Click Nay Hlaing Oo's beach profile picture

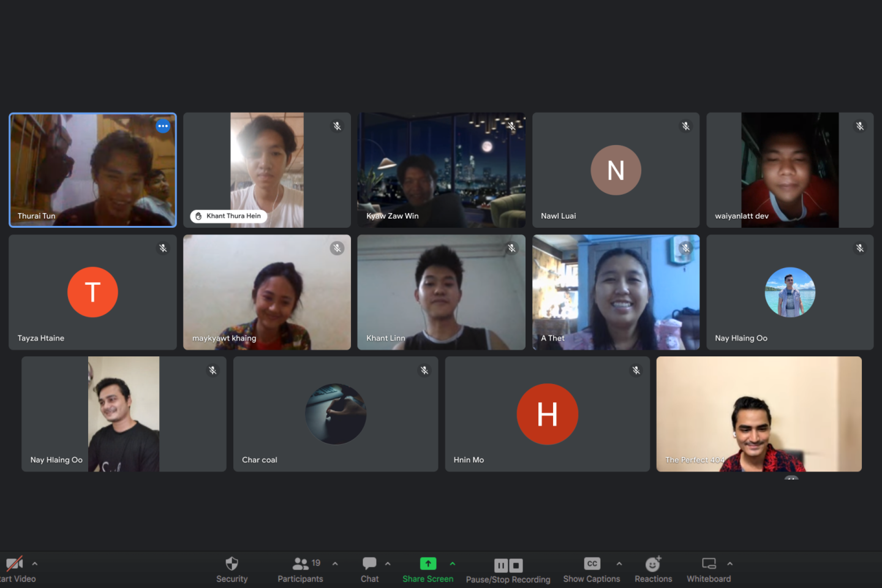click(790, 292)
